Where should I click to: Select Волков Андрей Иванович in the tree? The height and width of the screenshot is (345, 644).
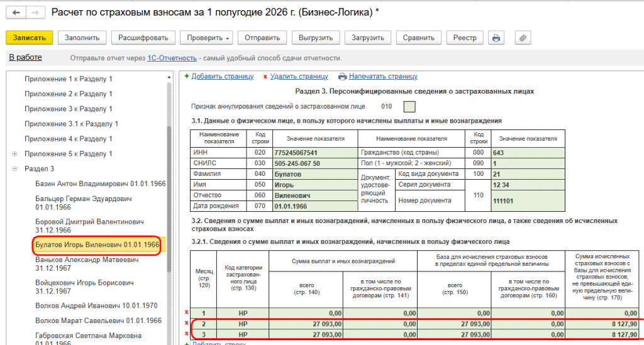tap(96, 305)
